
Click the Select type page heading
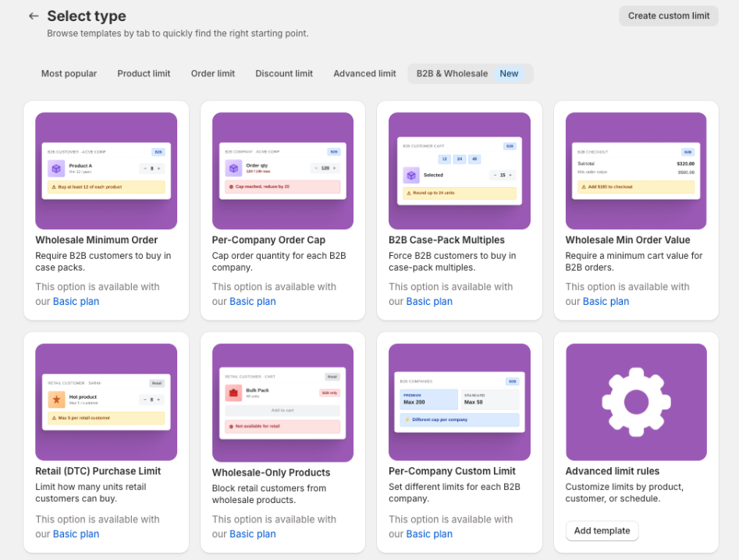pyautogui.click(x=87, y=16)
